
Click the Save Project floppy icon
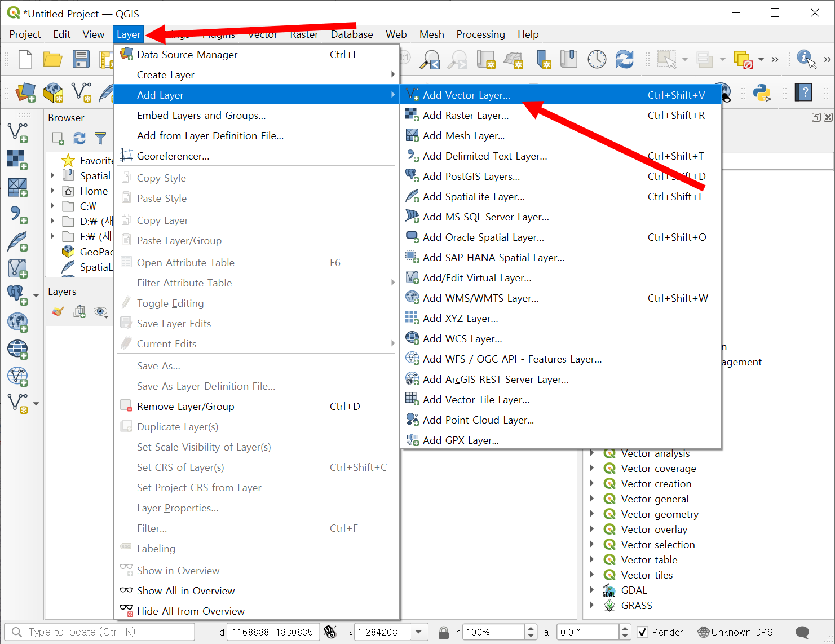pos(81,59)
